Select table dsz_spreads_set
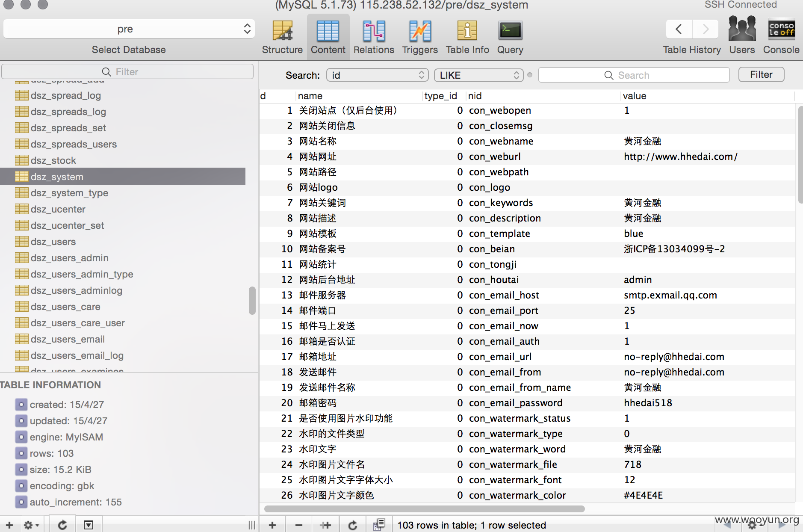Viewport: 803px width, 532px height. (x=68, y=128)
